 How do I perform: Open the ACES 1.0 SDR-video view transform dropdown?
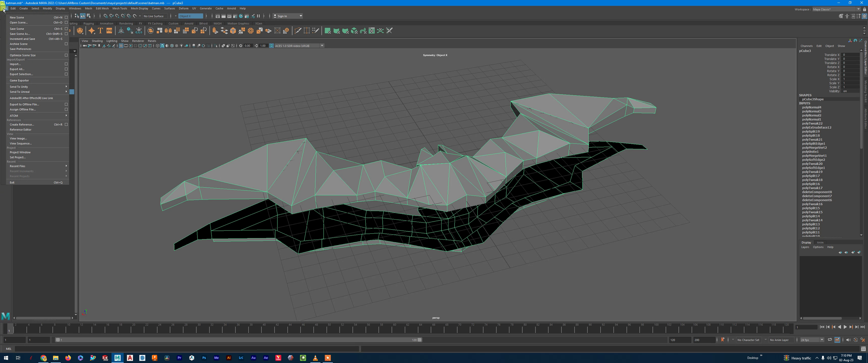322,46
